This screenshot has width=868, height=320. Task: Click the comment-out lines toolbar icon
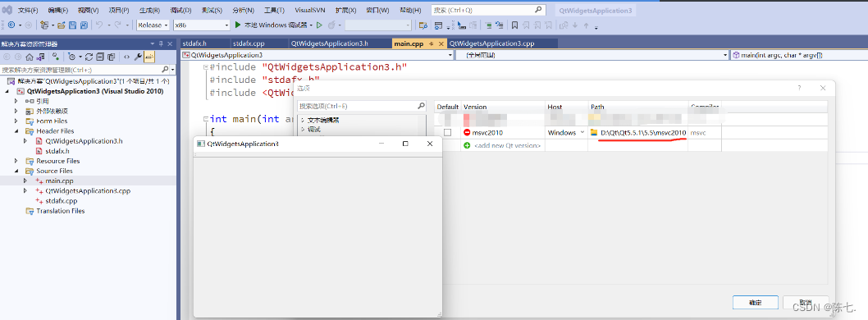click(x=489, y=25)
